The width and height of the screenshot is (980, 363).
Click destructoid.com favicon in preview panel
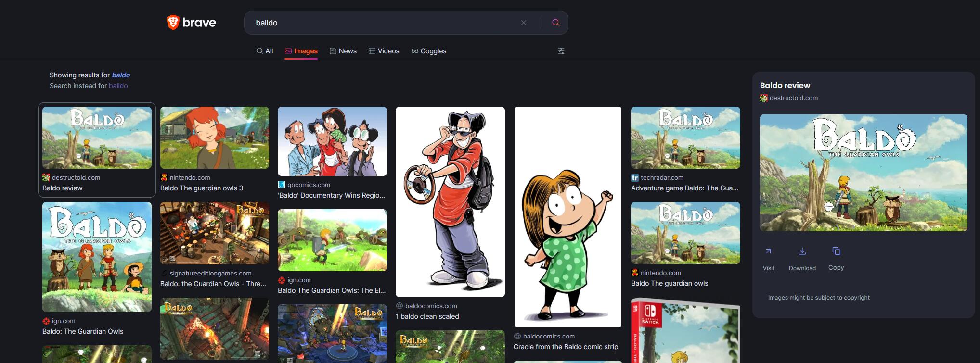[x=764, y=98]
